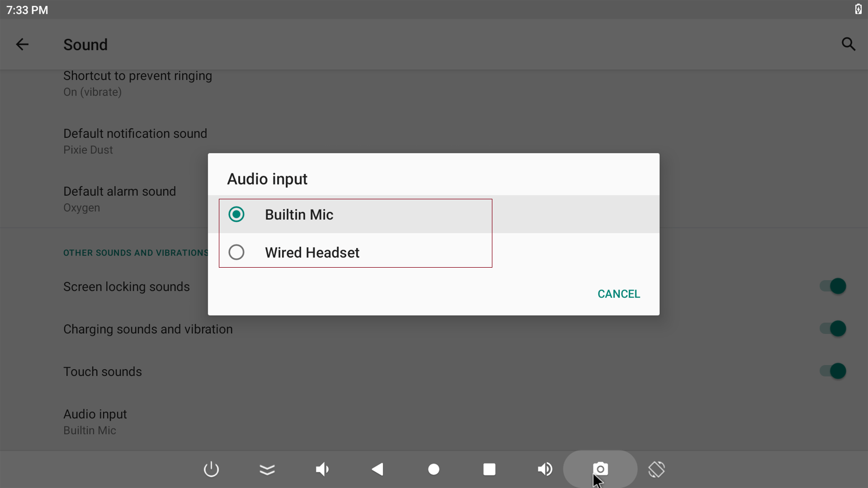868x488 pixels.
Task: Open Default alarm sound Oxygen setting
Action: 120,198
